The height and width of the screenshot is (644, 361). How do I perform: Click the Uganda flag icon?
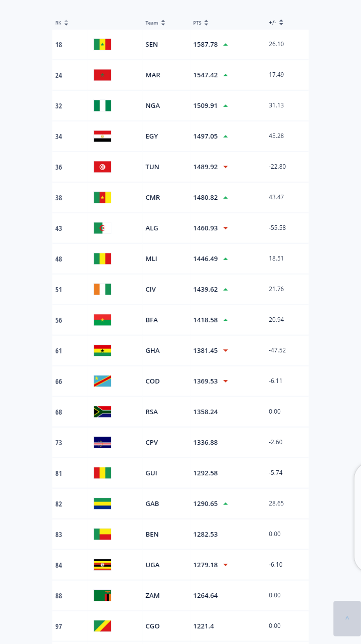click(x=102, y=565)
